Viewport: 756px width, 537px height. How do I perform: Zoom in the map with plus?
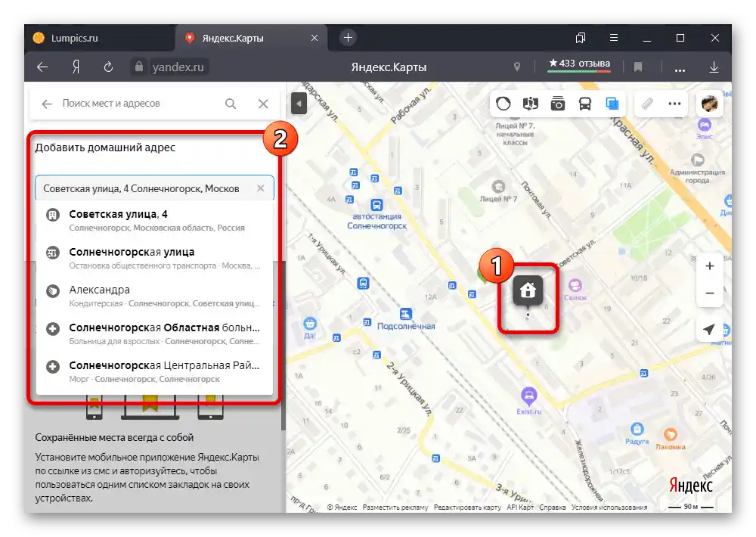[x=710, y=265]
